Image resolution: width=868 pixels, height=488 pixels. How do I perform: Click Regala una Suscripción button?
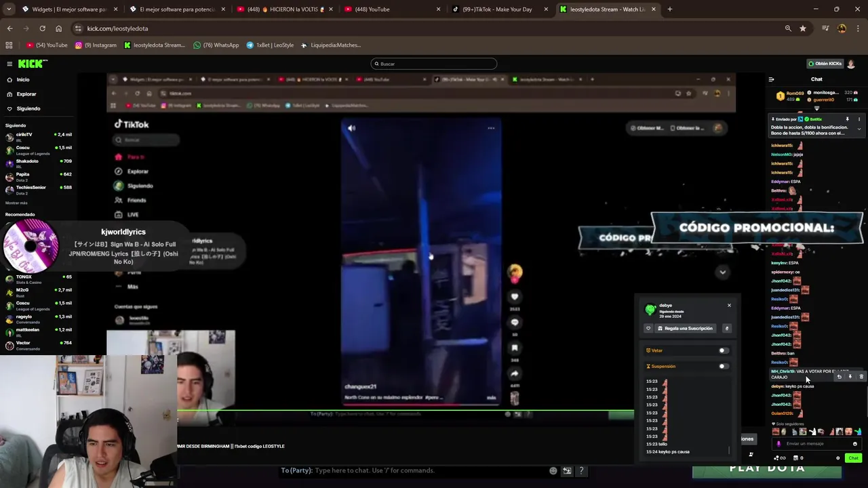pos(684,328)
